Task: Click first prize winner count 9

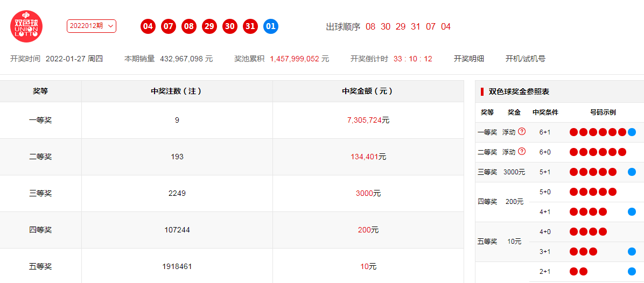Action: tap(177, 120)
